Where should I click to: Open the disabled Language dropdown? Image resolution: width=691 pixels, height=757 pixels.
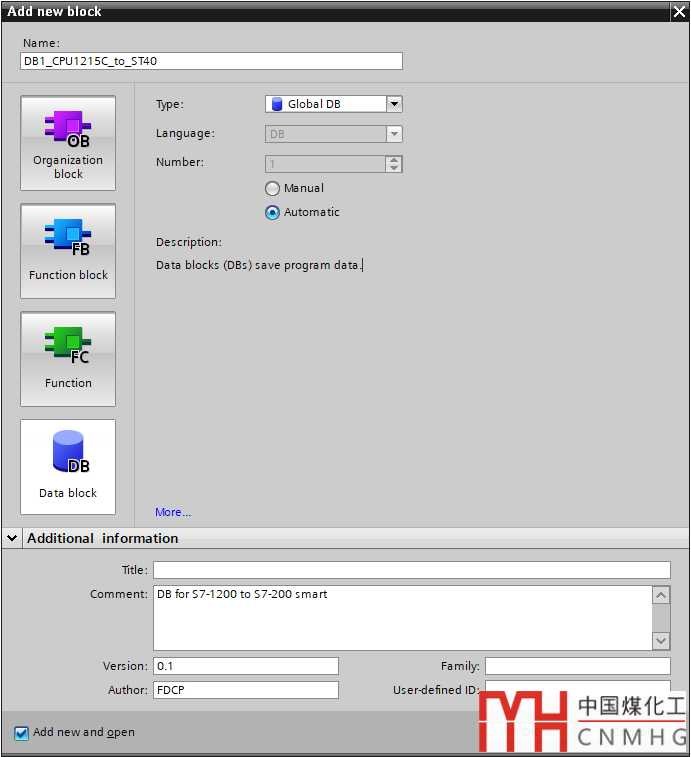point(394,134)
